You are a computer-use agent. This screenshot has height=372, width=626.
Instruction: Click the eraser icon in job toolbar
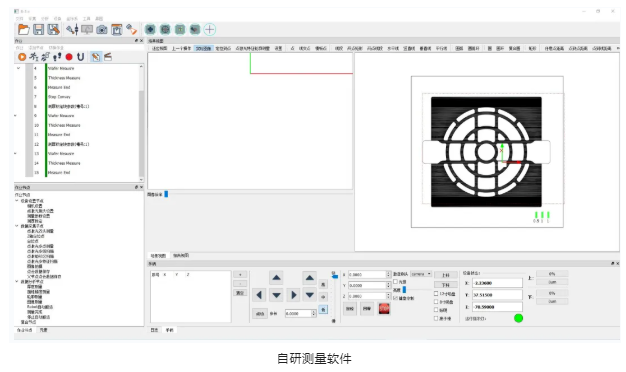(x=108, y=57)
